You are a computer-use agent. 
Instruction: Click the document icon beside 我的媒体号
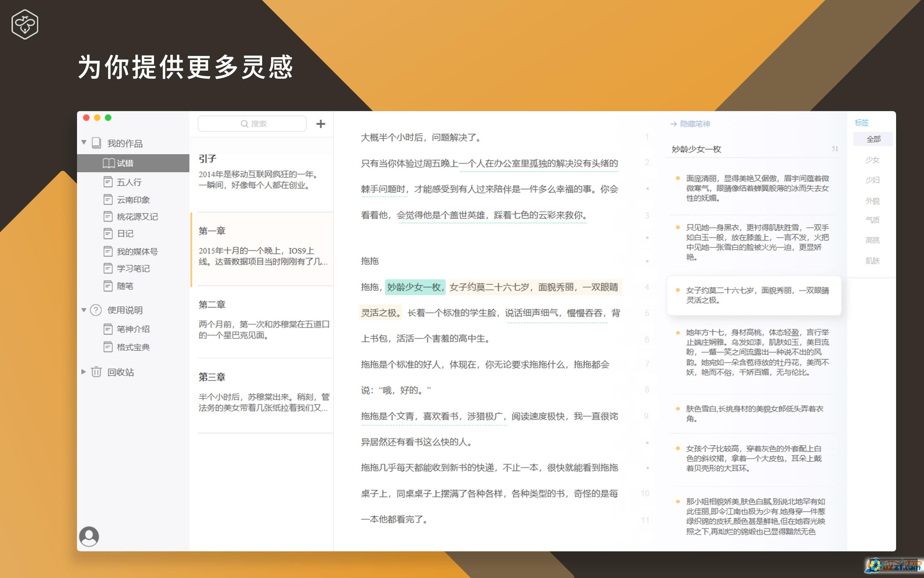108,251
